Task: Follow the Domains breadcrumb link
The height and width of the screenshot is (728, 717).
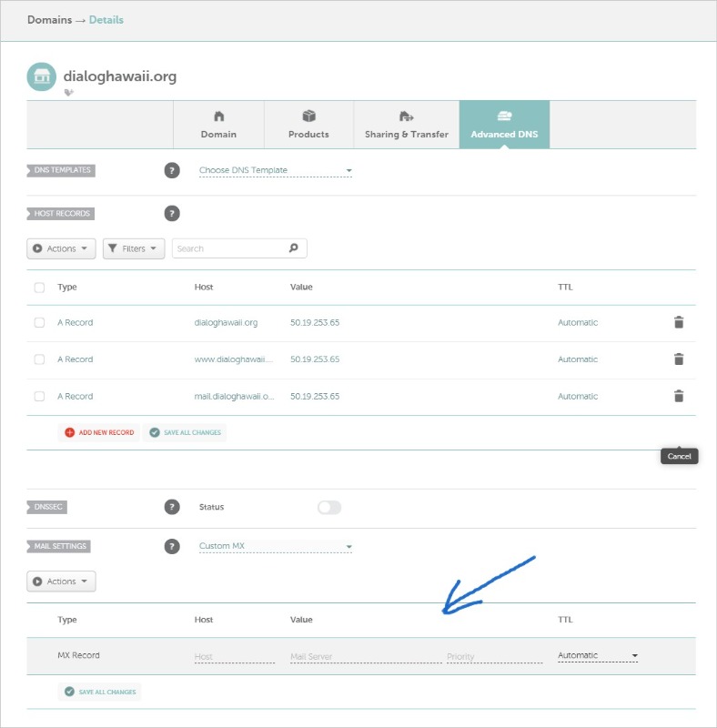Action: click(49, 19)
